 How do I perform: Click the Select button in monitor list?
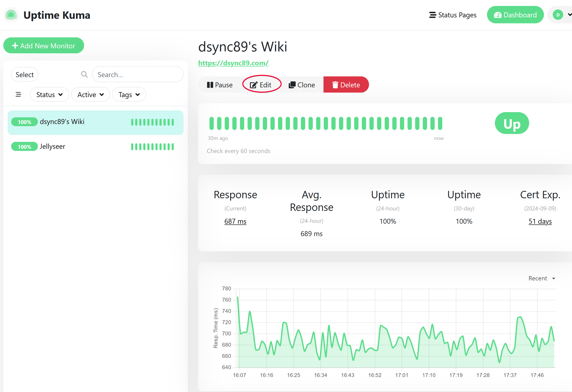(x=25, y=74)
